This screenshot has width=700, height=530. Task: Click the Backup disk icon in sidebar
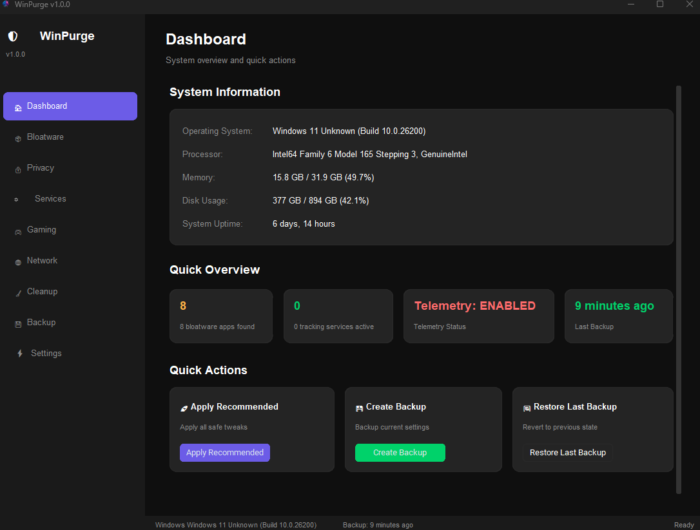click(x=18, y=324)
